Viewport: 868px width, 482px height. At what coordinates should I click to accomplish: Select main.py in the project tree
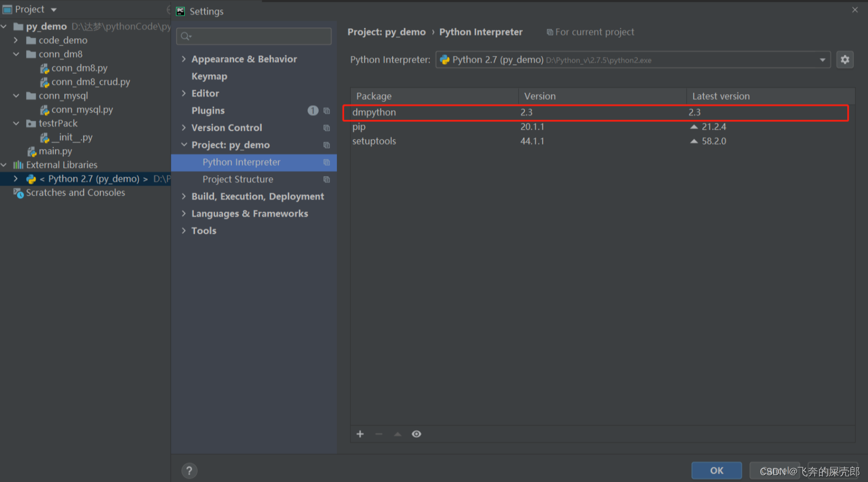[55, 151]
